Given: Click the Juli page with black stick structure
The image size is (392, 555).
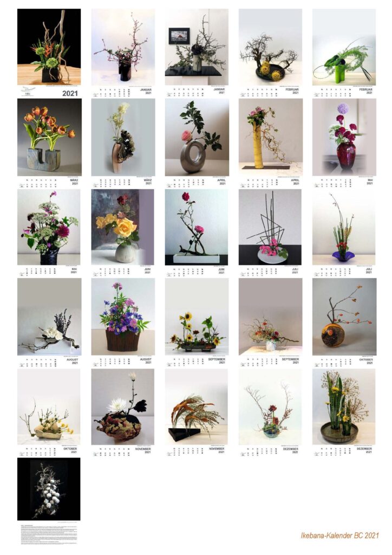Looking at the screenshot, I should point(270,233).
